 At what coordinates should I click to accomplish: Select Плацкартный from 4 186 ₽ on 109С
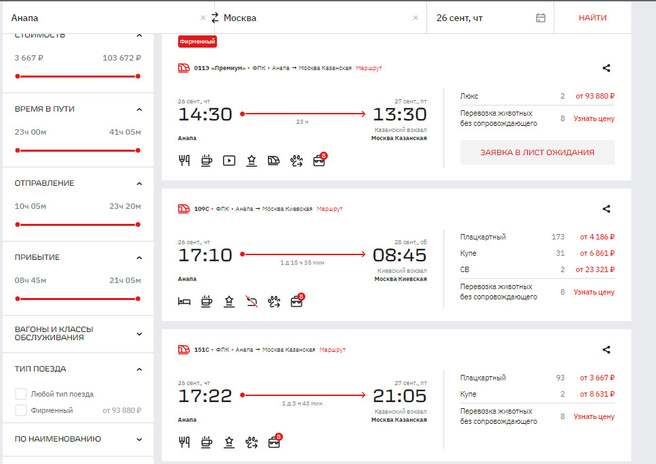tap(537, 237)
